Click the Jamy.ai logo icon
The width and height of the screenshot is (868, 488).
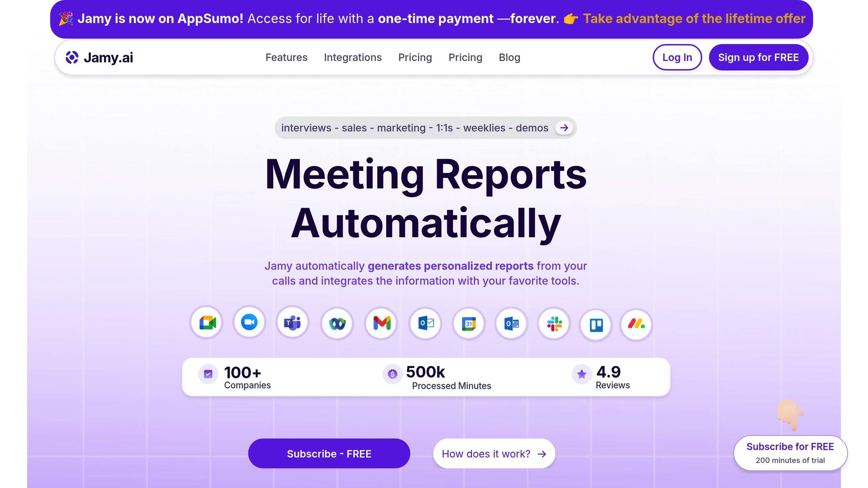pyautogui.click(x=72, y=57)
